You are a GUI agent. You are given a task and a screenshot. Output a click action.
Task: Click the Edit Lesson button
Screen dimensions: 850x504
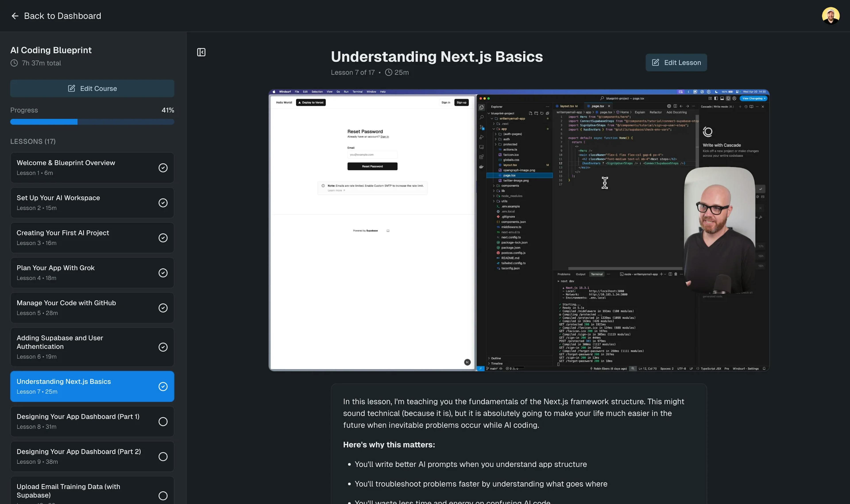(676, 62)
